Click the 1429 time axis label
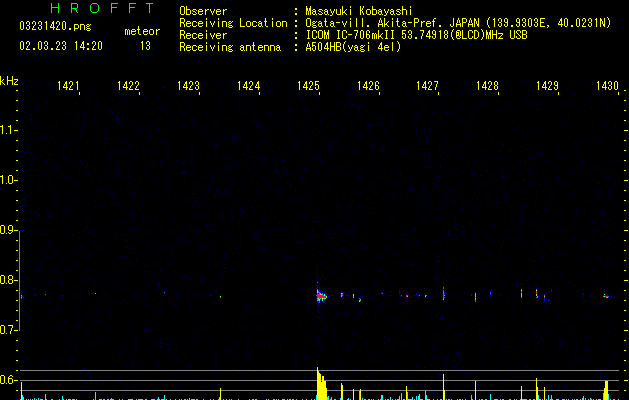 click(x=547, y=86)
